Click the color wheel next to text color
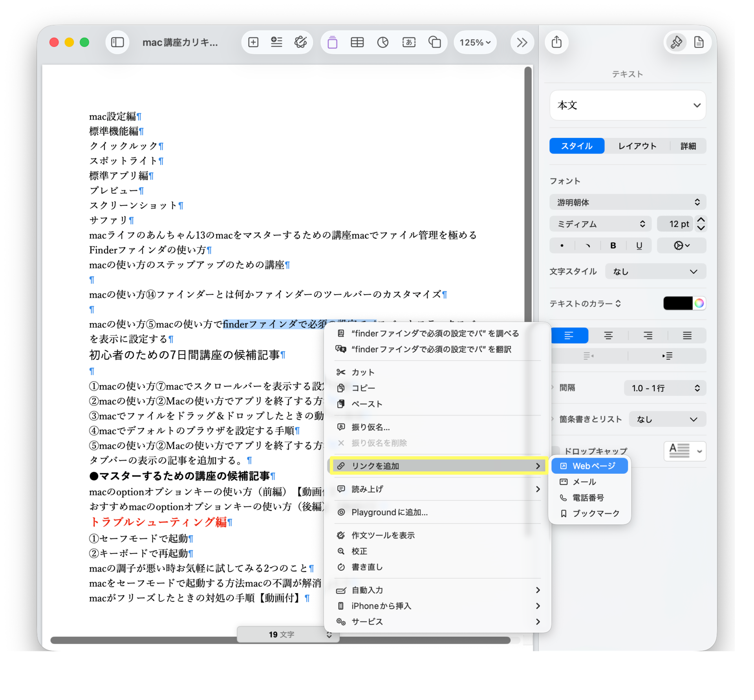The height and width of the screenshot is (700, 754). coord(699,303)
